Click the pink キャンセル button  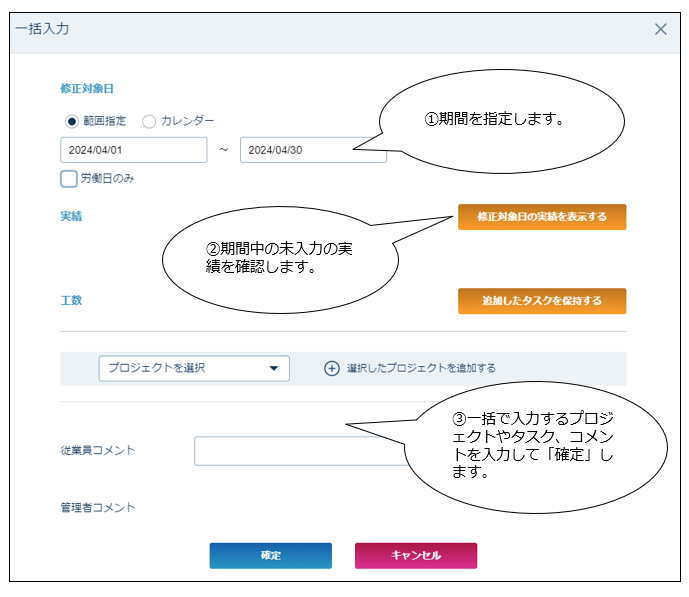tap(416, 555)
